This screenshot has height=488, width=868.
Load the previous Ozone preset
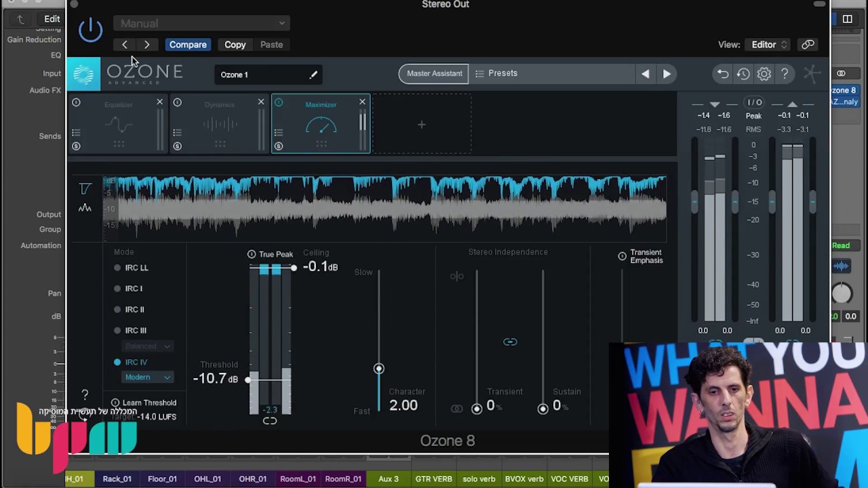pos(645,74)
